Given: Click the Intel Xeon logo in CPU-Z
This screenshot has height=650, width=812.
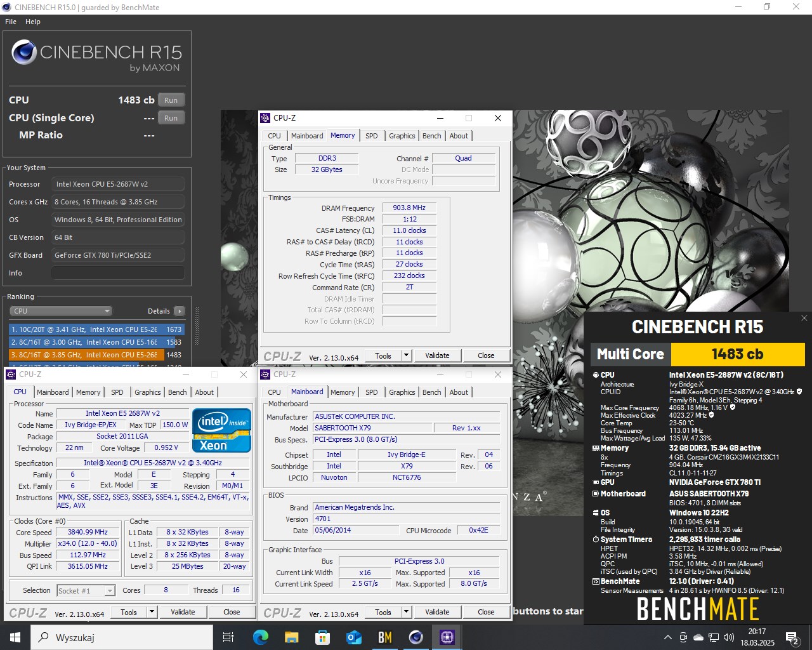Looking at the screenshot, I should pyautogui.click(x=222, y=430).
